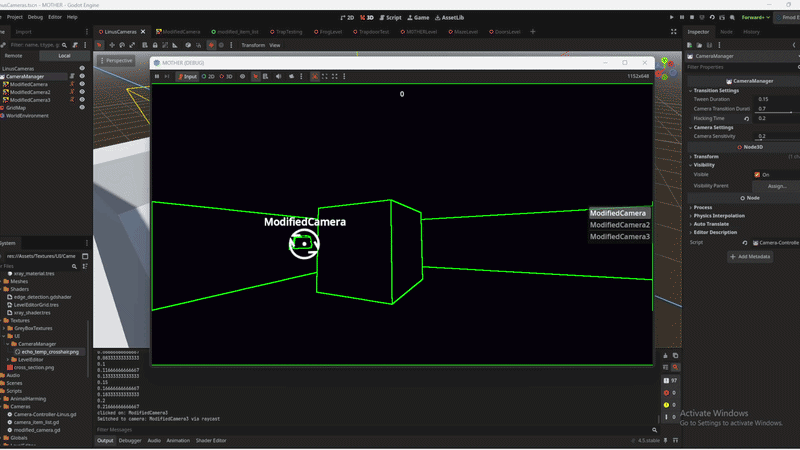800x450 pixels.
Task: Toggle the Visible On checkbox
Action: pos(757,174)
